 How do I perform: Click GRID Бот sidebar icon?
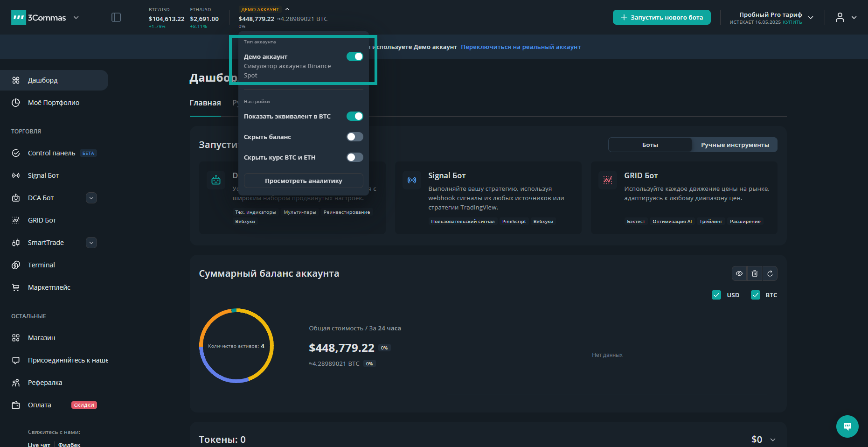click(16, 220)
